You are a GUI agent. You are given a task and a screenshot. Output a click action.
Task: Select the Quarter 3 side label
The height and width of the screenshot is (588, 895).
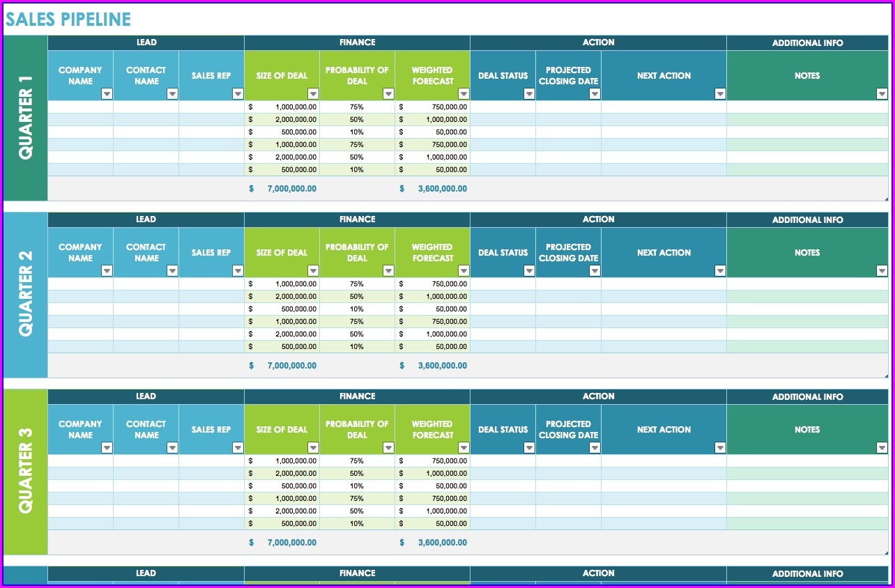click(x=26, y=472)
